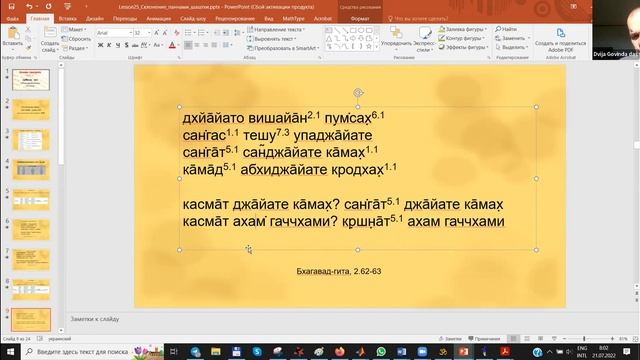Click the Упорядочить arrange icon
Image resolution: width=640 pixels, height=360 pixels.
tap(396, 33)
